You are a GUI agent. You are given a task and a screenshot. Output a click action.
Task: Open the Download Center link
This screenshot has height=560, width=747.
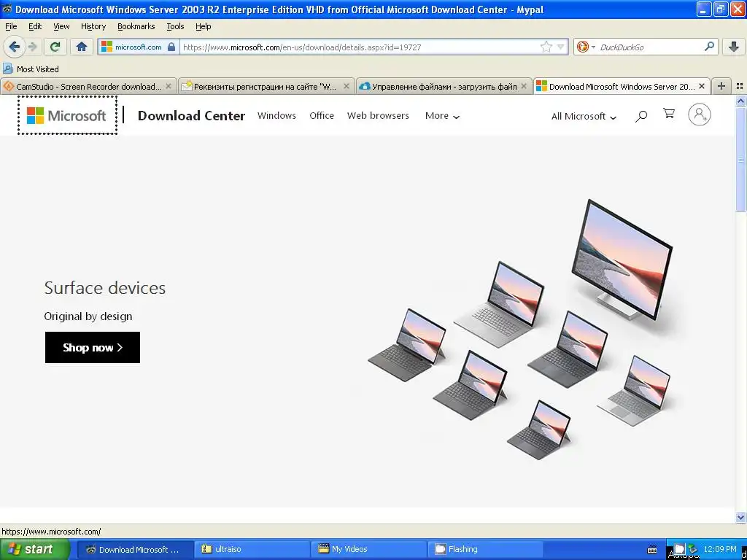click(191, 116)
